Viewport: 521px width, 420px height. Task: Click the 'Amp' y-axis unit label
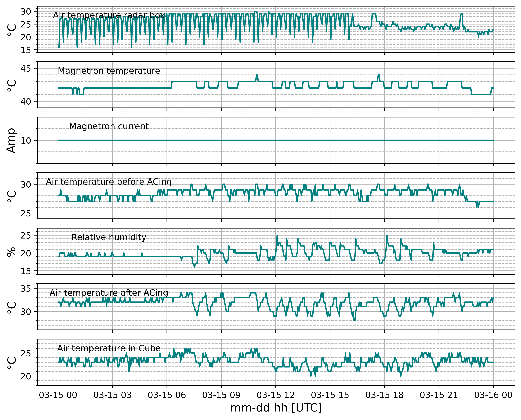point(11,140)
